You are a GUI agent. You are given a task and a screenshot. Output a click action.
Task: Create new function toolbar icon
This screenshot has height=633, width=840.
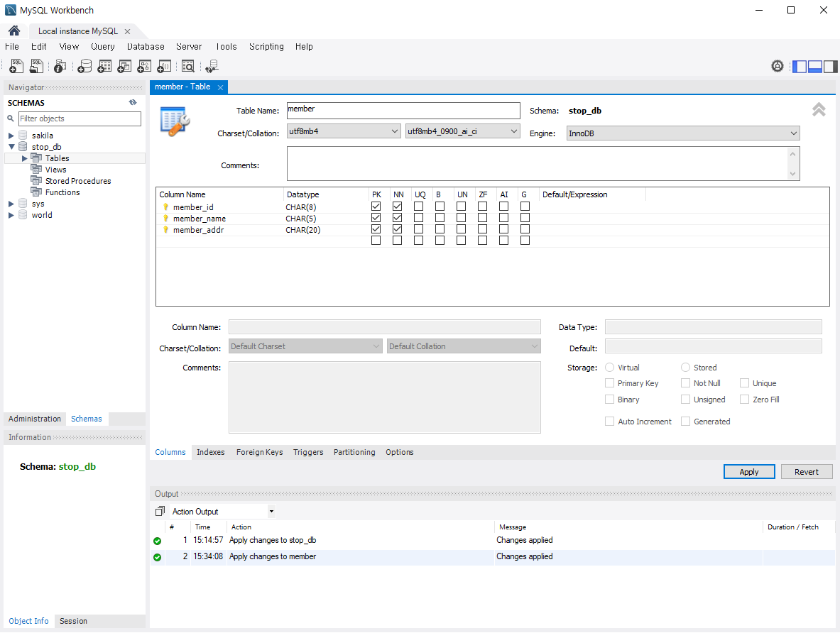(x=164, y=66)
